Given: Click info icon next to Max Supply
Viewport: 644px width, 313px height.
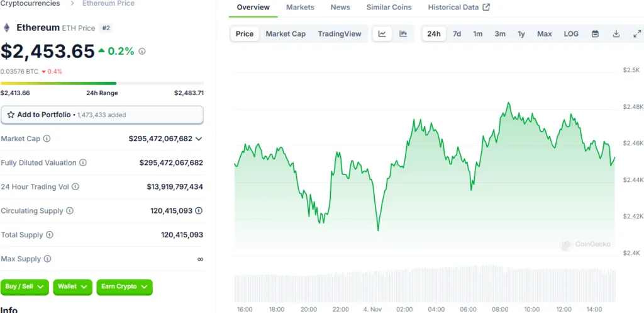Looking at the screenshot, I should tap(48, 259).
